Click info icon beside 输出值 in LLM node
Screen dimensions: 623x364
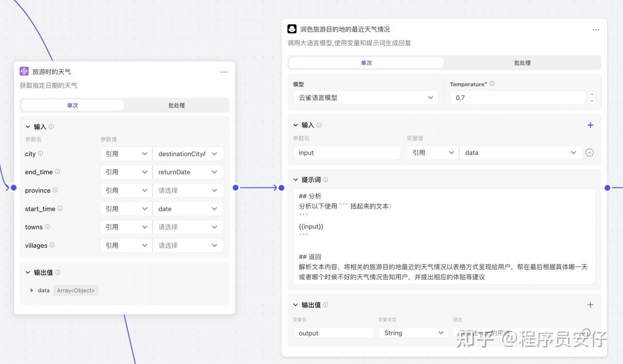coord(325,305)
